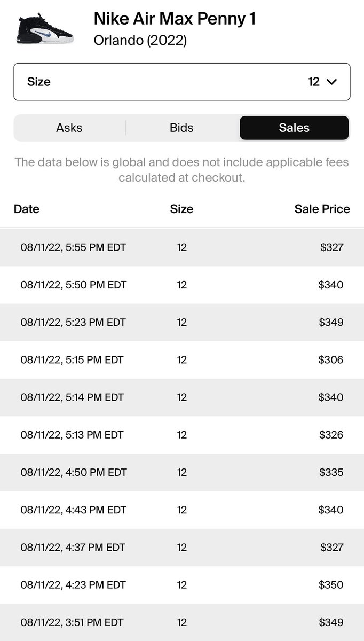Viewport: 364px width, 641px height.
Task: Open the Size 12 dropdown chevron
Action: point(331,82)
